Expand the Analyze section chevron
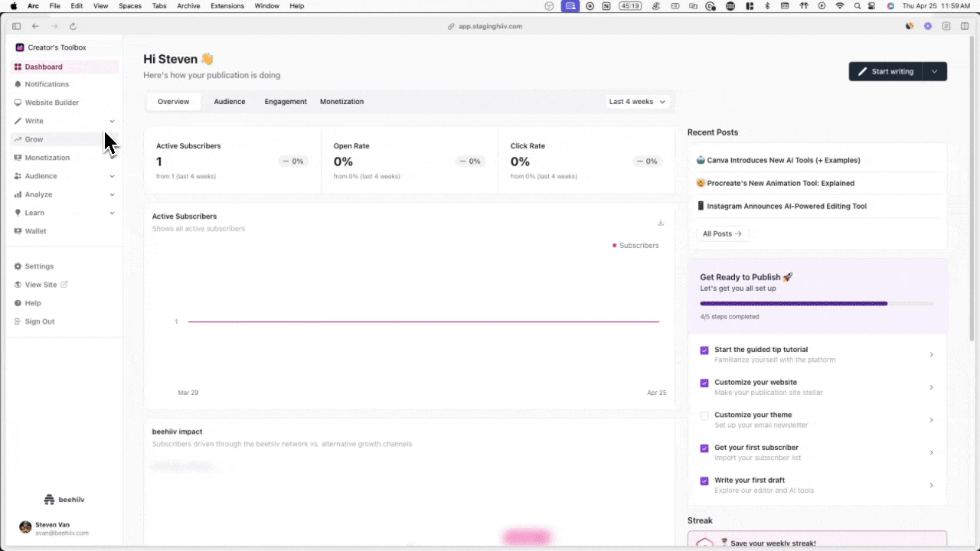The width and height of the screenshot is (980, 551). (x=113, y=194)
